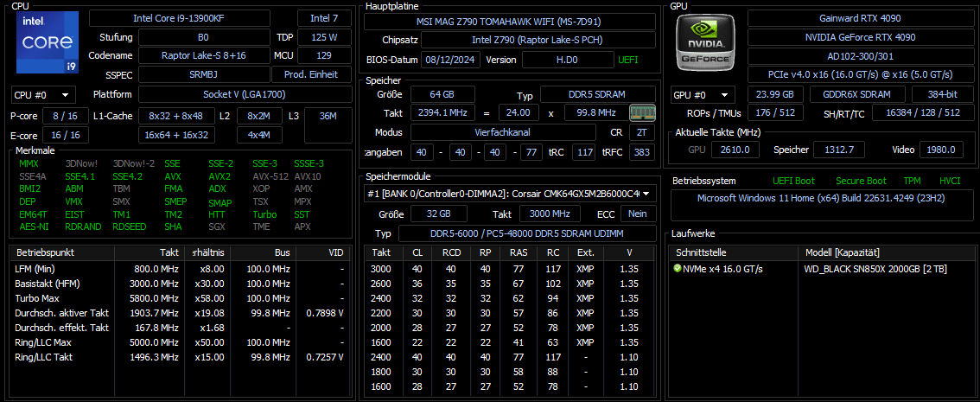Expand the Corsair memory module dropdown
Screen dimensions: 980x402
pyautogui.click(x=510, y=194)
